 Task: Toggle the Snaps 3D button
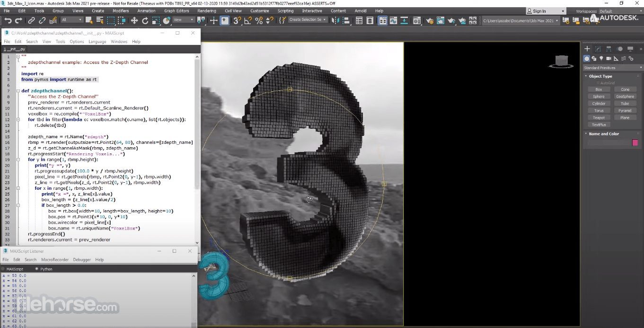(237, 20)
